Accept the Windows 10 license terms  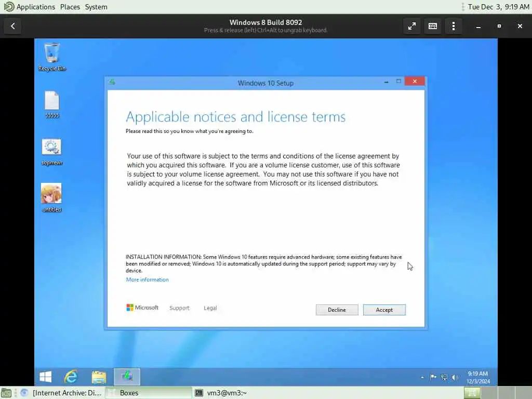(x=384, y=310)
